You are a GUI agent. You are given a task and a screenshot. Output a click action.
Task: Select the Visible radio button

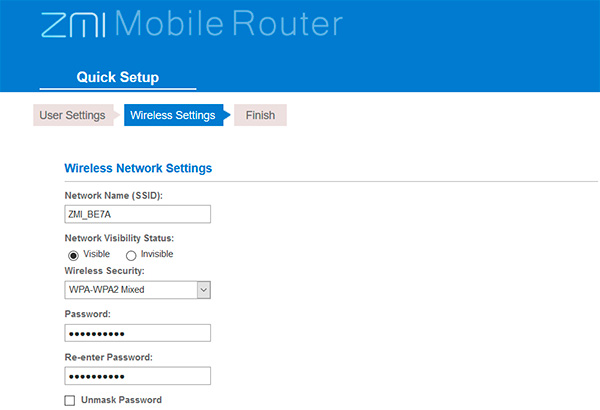point(73,255)
